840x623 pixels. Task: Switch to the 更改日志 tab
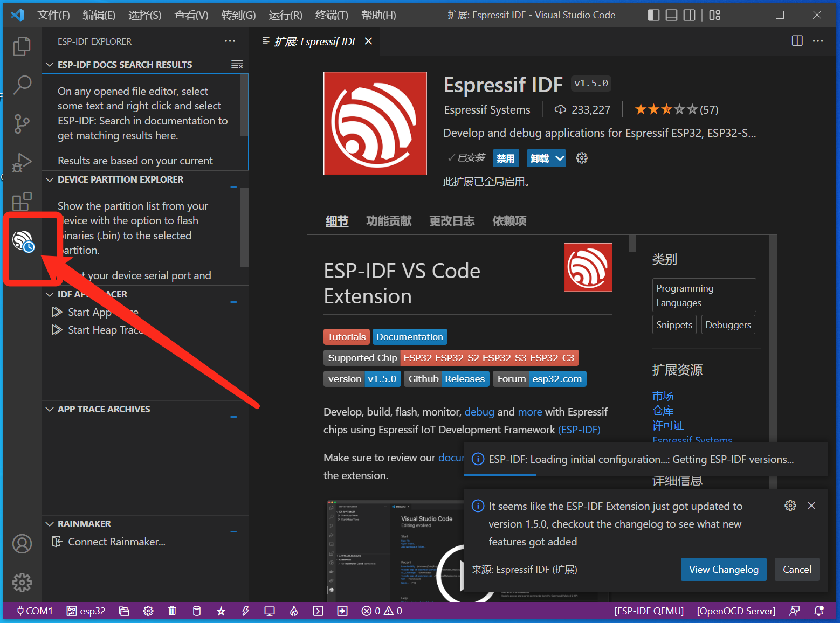coord(452,221)
